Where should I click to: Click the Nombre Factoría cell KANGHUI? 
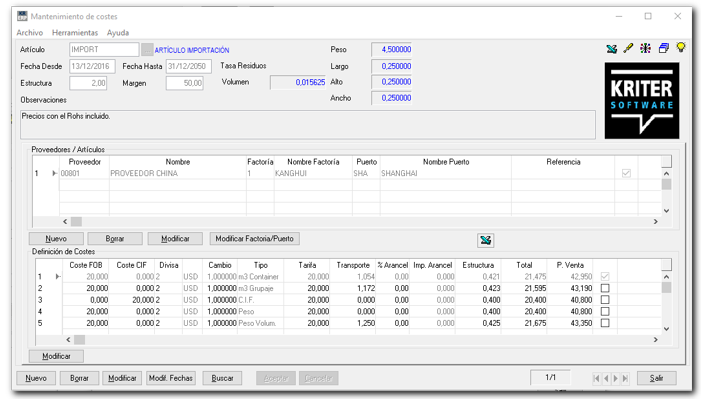pos(313,173)
